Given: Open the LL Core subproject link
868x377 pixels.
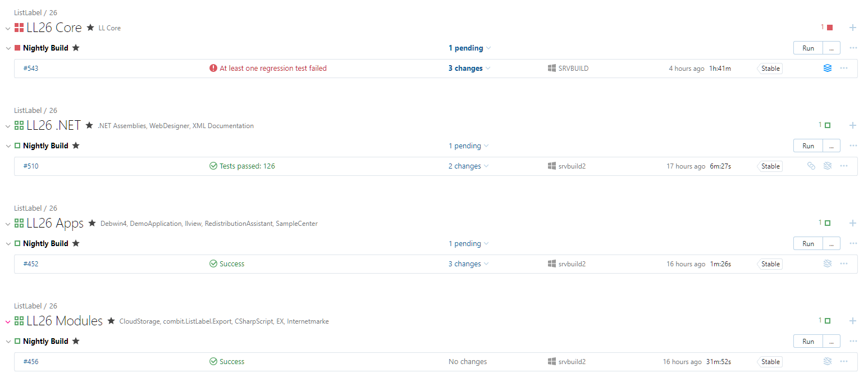Looking at the screenshot, I should [109, 28].
